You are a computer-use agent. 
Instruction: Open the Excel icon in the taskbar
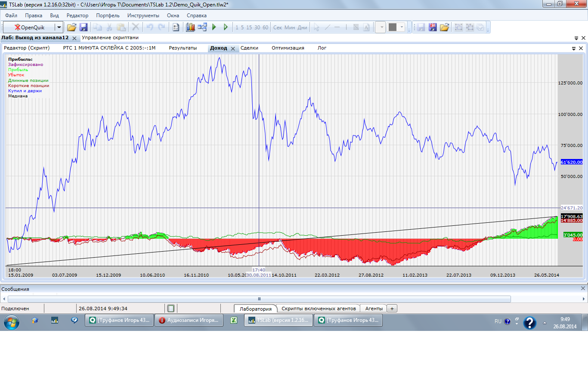click(234, 320)
